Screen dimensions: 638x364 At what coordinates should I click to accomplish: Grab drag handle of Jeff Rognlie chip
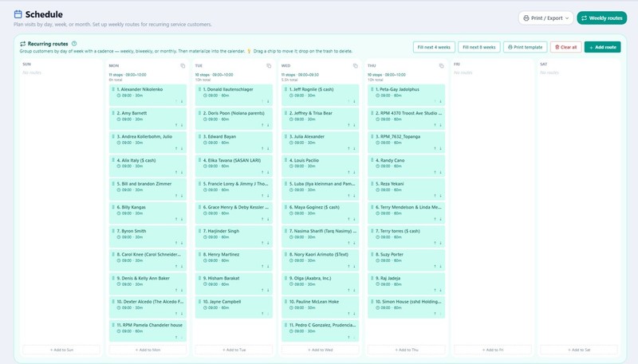(286, 89)
